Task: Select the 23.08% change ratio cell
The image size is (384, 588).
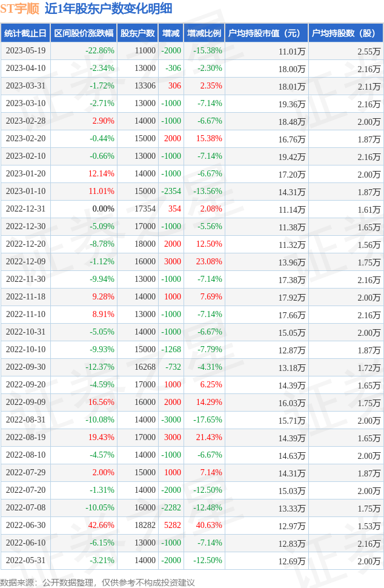Action: tap(210, 262)
